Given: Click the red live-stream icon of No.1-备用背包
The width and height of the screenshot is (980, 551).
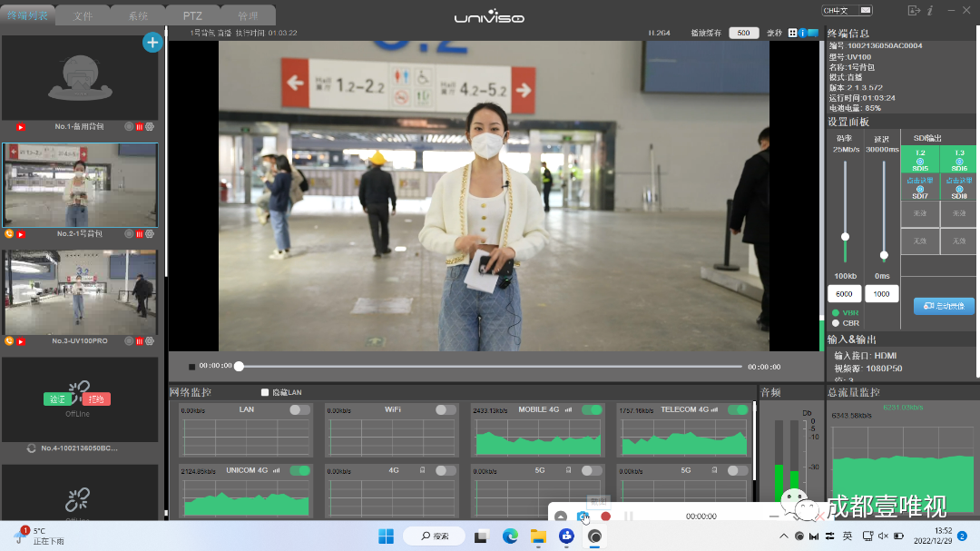Looking at the screenshot, I should click(21, 127).
